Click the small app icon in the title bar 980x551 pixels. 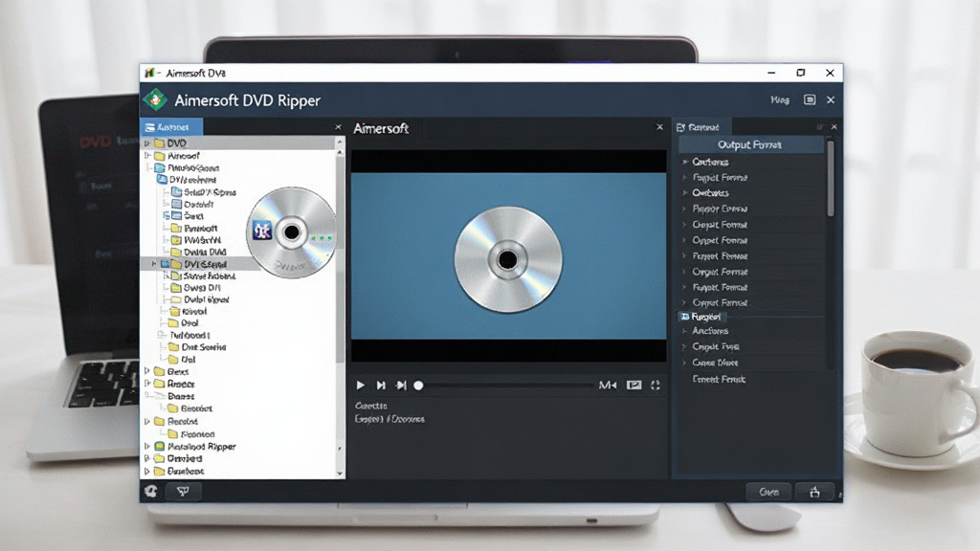click(x=149, y=73)
